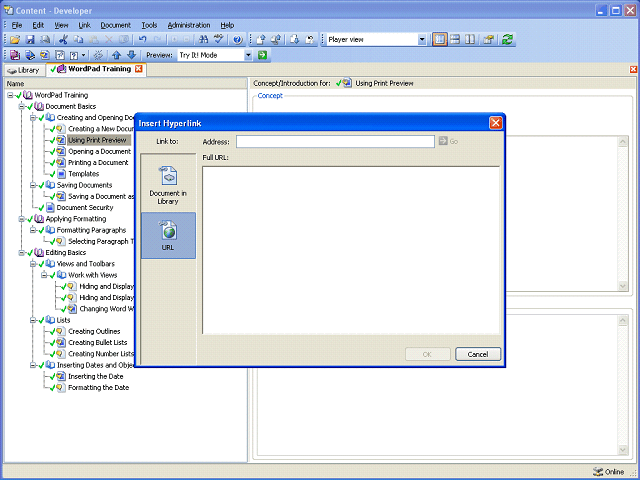This screenshot has height=480, width=640.
Task: Select Inserting the Date tree item
Action: pos(95,376)
